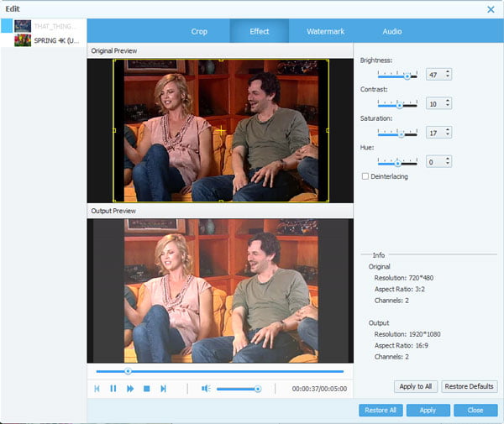Click the Original Resolution 720*480 text
The width and height of the screenshot is (504, 424).
click(x=404, y=278)
